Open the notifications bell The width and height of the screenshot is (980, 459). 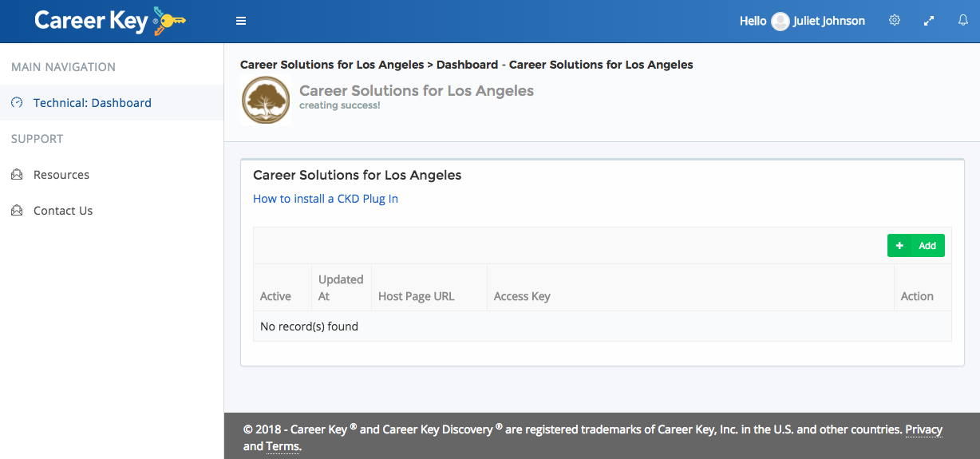click(963, 21)
